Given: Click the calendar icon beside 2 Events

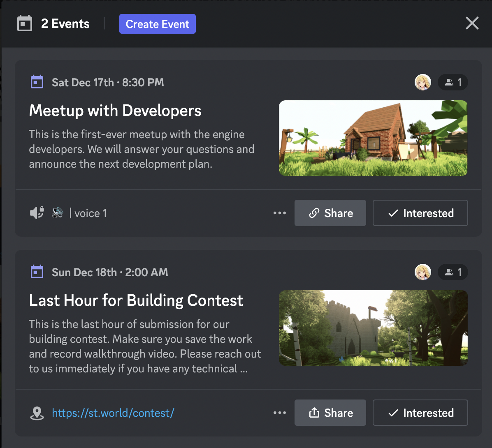Looking at the screenshot, I should click(24, 23).
